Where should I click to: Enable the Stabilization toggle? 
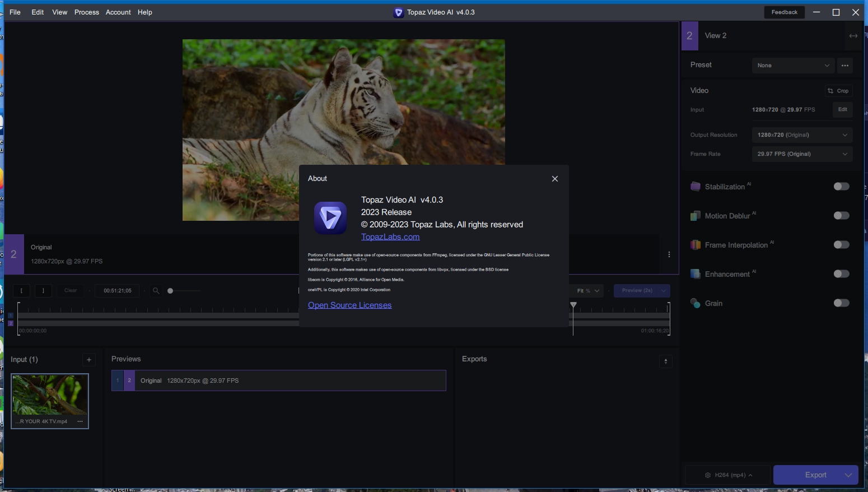point(841,187)
